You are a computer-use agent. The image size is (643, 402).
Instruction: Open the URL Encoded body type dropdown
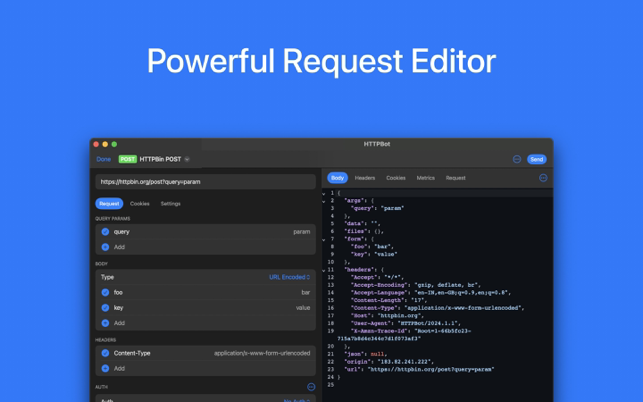290,277
